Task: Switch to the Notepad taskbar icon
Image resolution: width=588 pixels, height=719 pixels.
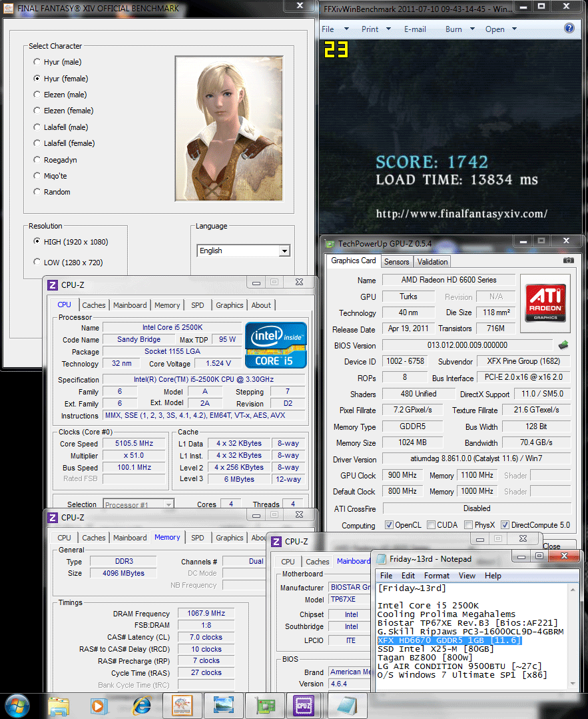Action: pos(348,706)
